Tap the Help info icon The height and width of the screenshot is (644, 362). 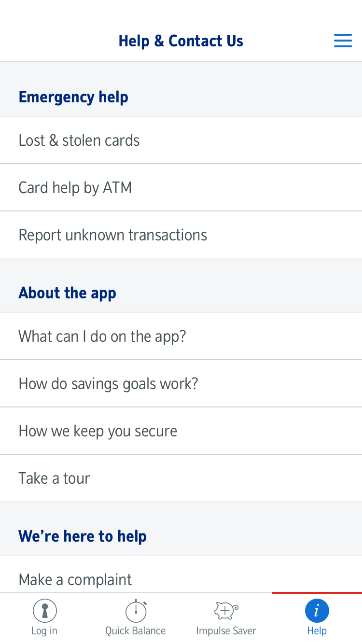pyautogui.click(x=317, y=611)
